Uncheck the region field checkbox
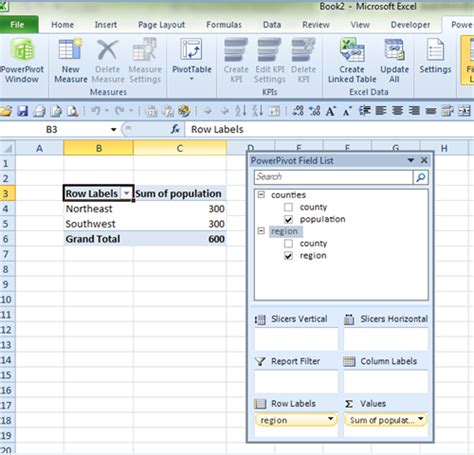Viewport: 474px width, 455px height. 288,256
